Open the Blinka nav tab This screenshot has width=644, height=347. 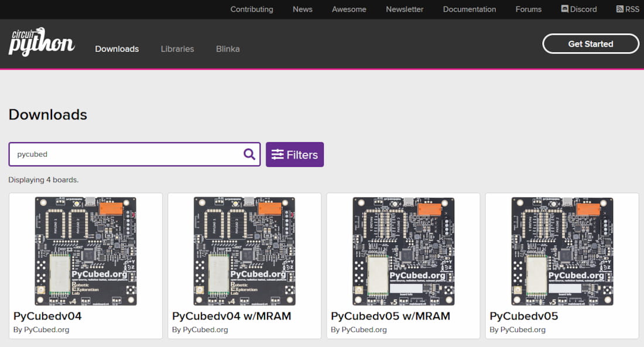click(228, 49)
